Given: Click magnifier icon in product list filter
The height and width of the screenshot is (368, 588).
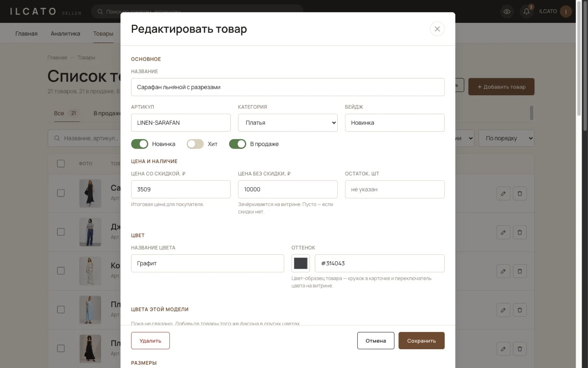Looking at the screenshot, I should 57,138.
